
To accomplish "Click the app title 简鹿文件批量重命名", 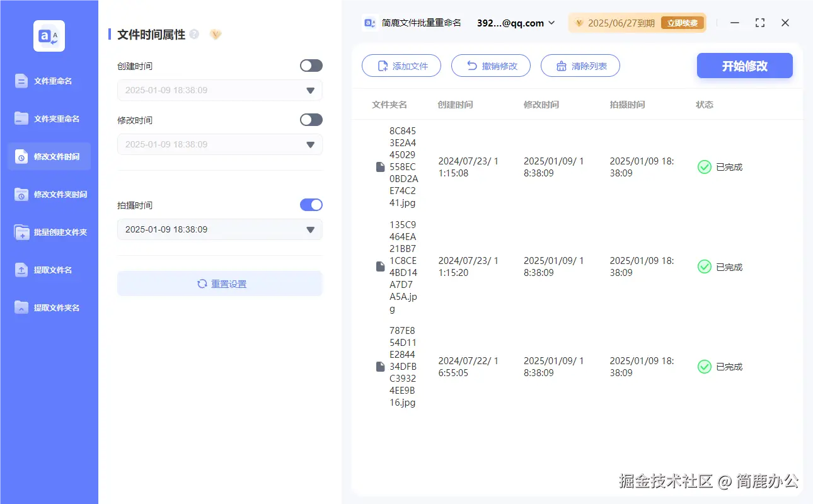I will pos(421,23).
